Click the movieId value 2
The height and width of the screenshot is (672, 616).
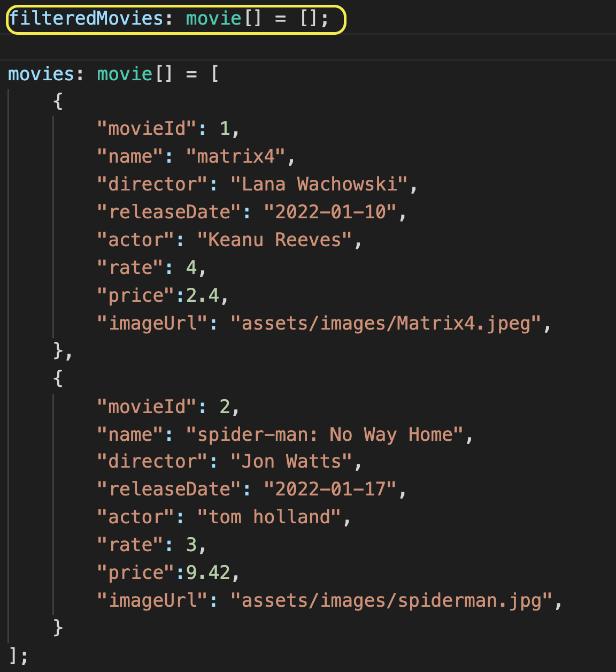[x=225, y=407]
